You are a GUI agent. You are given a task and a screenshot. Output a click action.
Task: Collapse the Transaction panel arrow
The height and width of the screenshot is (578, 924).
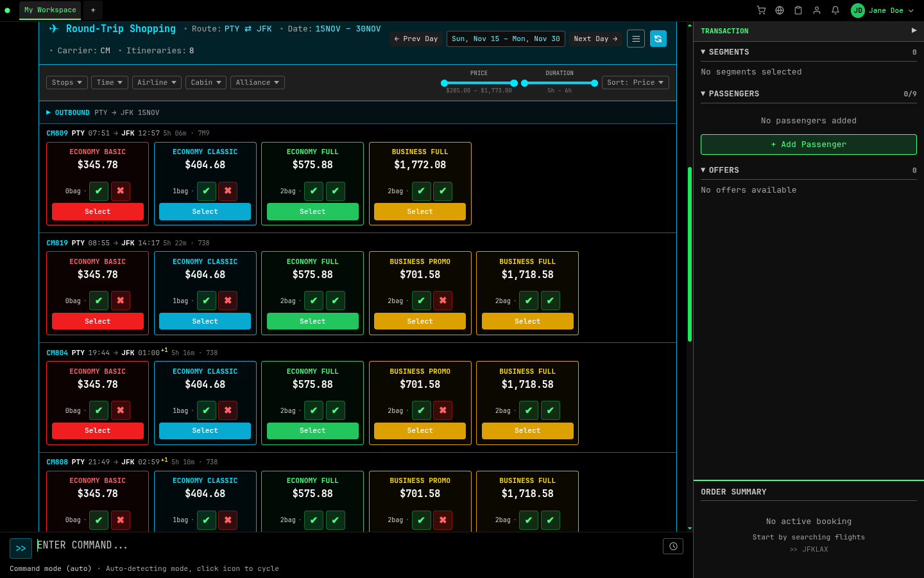(x=914, y=31)
